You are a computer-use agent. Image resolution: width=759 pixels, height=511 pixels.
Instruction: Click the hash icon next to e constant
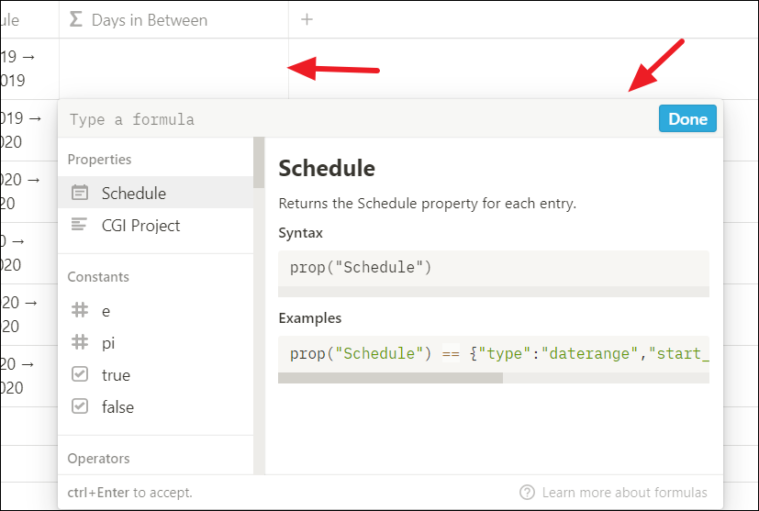tap(80, 310)
